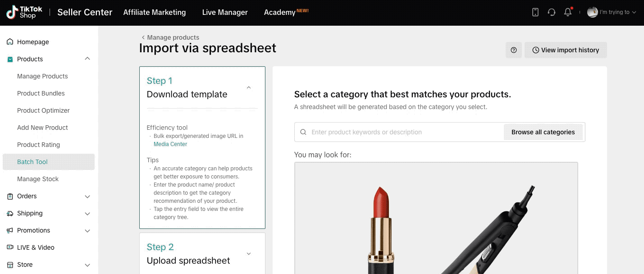Open the notifications bell
This screenshot has width=644, height=274.
click(568, 12)
